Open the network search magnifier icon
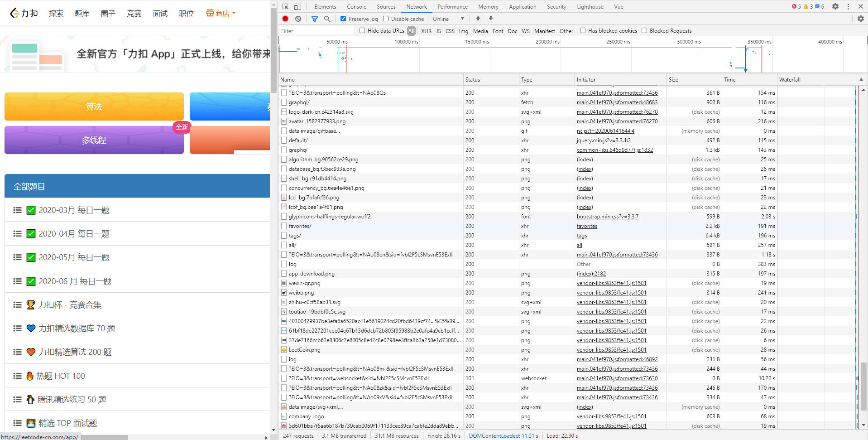The width and height of the screenshot is (868, 440). tap(327, 19)
